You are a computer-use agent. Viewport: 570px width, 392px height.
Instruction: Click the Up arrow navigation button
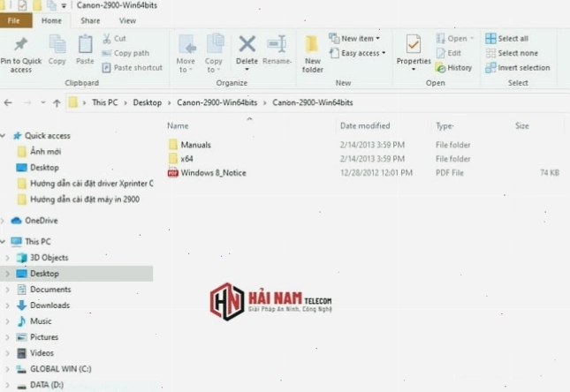(x=57, y=103)
